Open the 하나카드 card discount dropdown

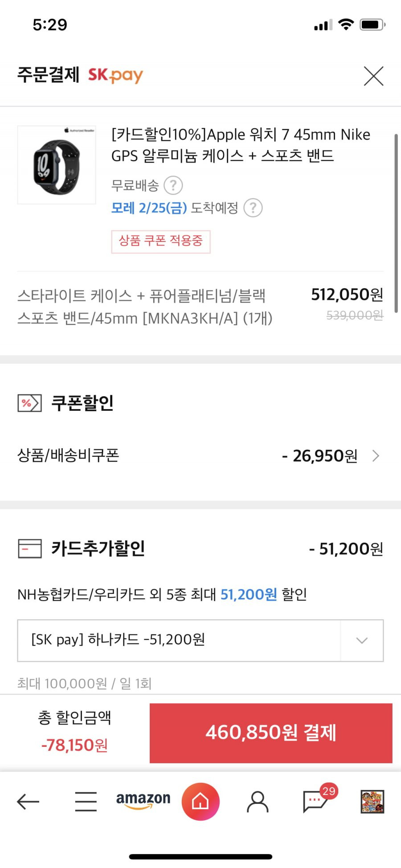[x=200, y=640]
